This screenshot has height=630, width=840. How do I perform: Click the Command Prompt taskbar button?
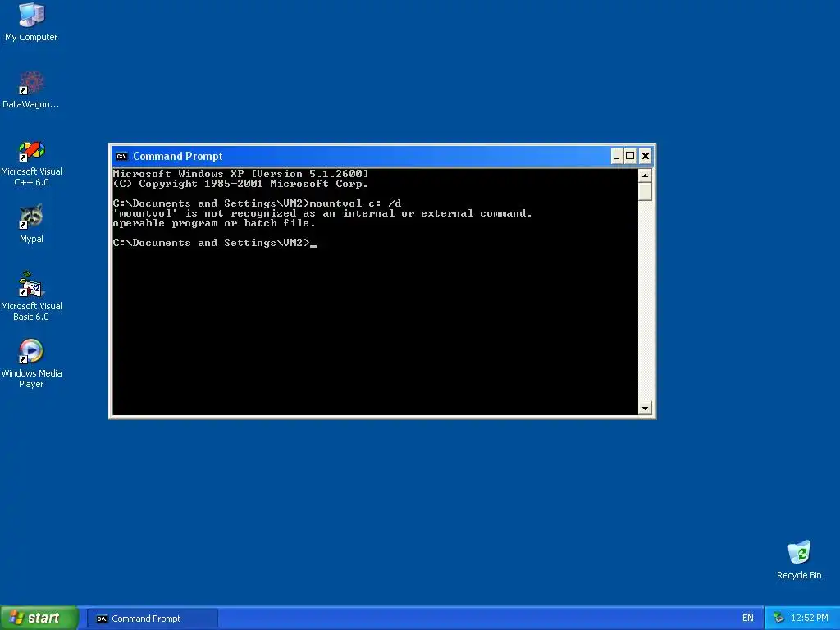point(152,619)
